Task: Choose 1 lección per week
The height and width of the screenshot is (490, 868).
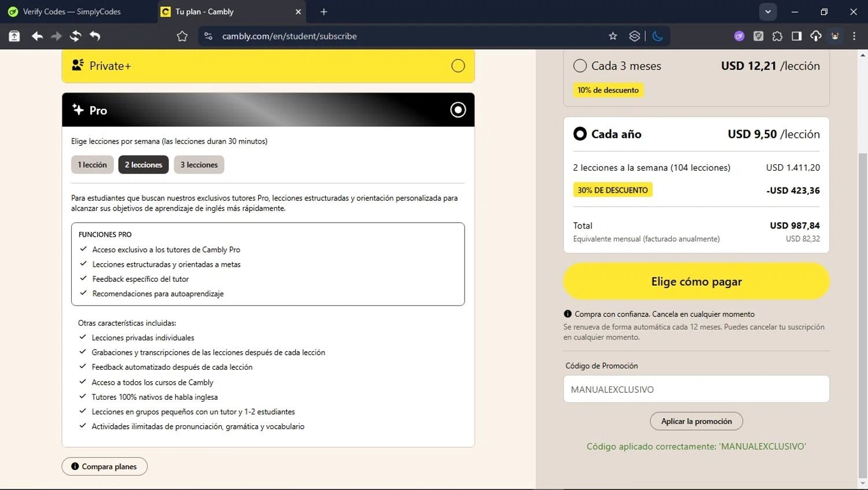Action: tap(93, 165)
